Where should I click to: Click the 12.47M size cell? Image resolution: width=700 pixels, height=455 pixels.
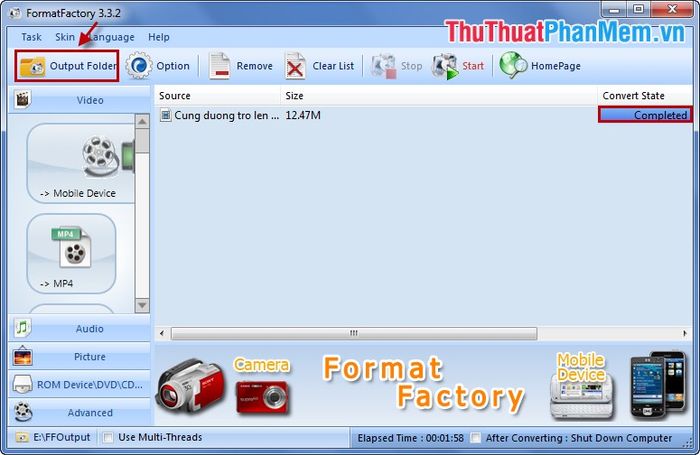(x=303, y=115)
